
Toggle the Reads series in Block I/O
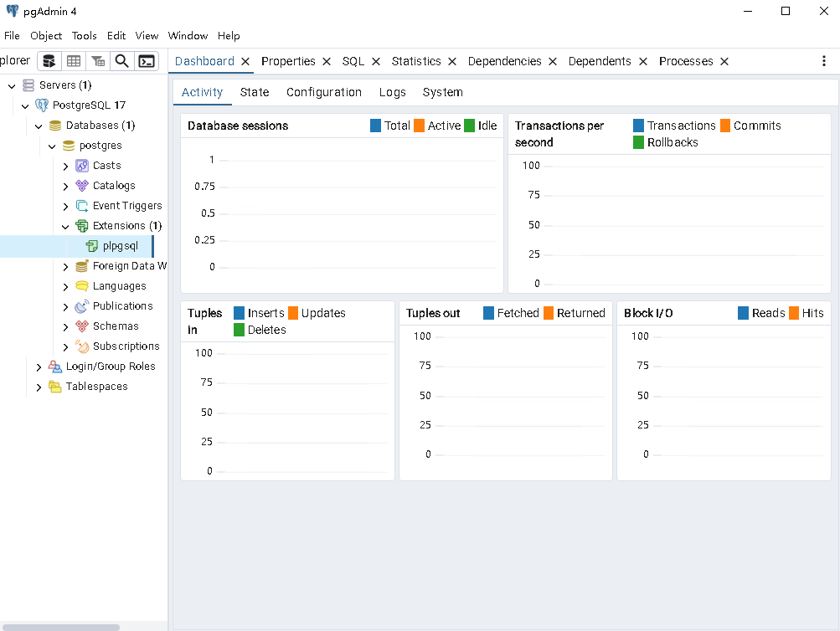744,313
